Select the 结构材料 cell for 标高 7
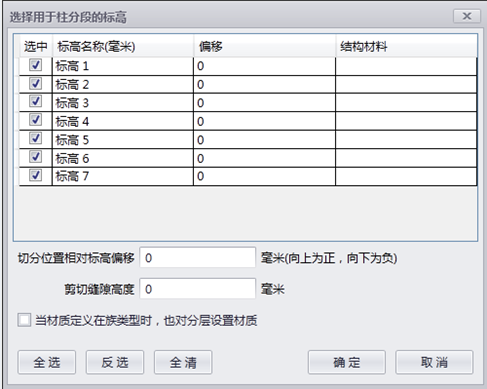The image size is (487, 389). [406, 176]
